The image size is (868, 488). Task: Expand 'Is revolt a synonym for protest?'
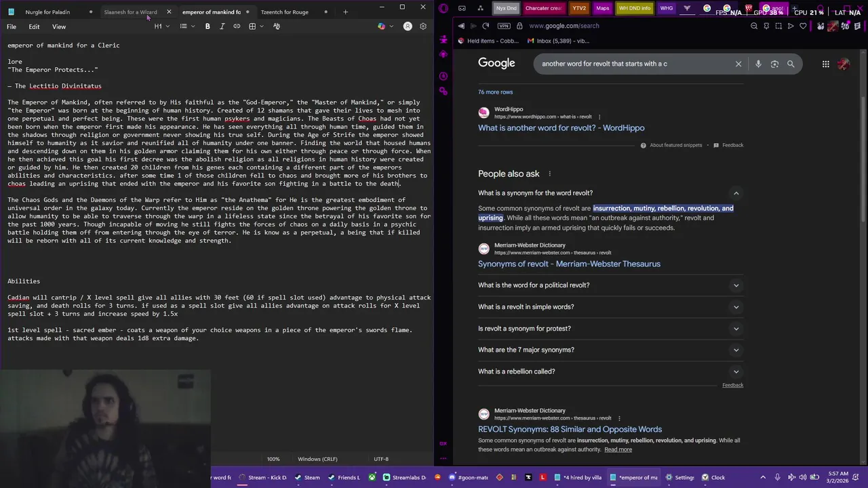pos(736,329)
